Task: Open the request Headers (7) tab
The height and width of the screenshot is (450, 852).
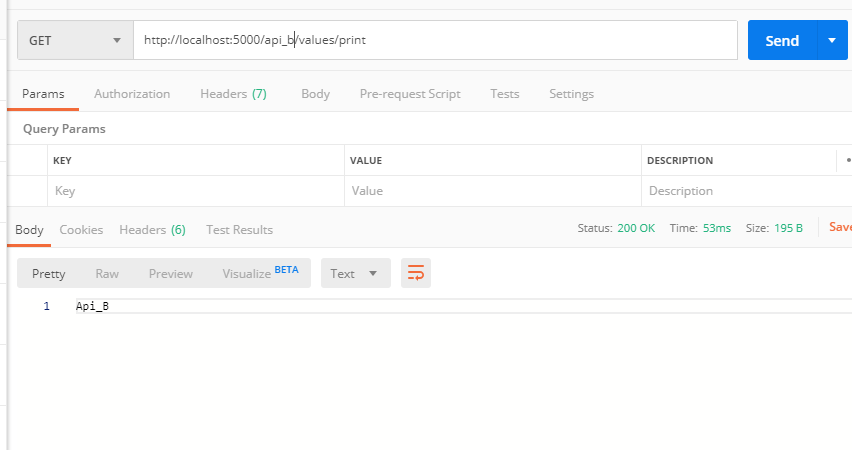Action: coord(233,94)
